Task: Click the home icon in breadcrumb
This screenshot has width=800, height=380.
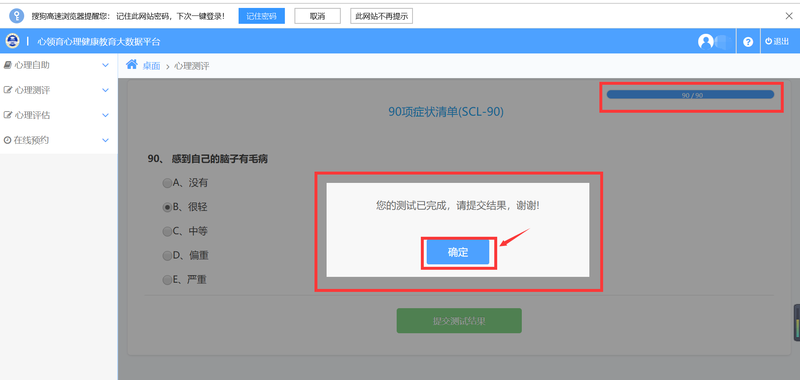Action: 132,64
